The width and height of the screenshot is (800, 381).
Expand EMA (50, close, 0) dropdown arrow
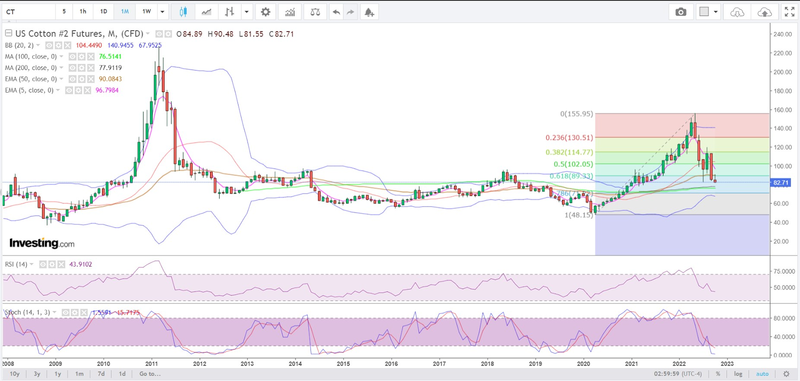(x=61, y=79)
